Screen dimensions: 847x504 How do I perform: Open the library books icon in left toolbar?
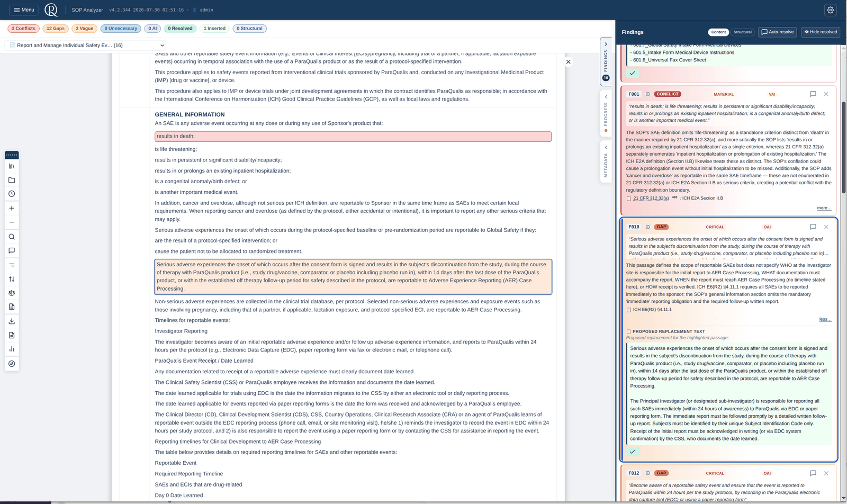click(x=12, y=166)
